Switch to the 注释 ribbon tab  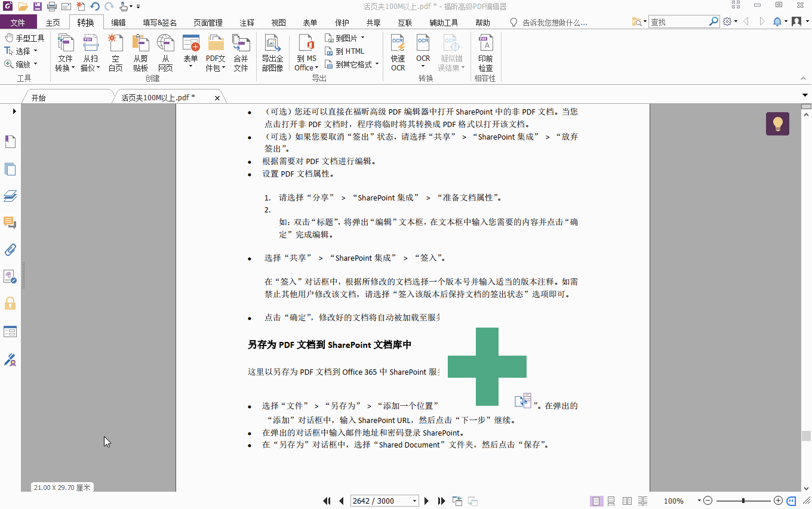[247, 22]
